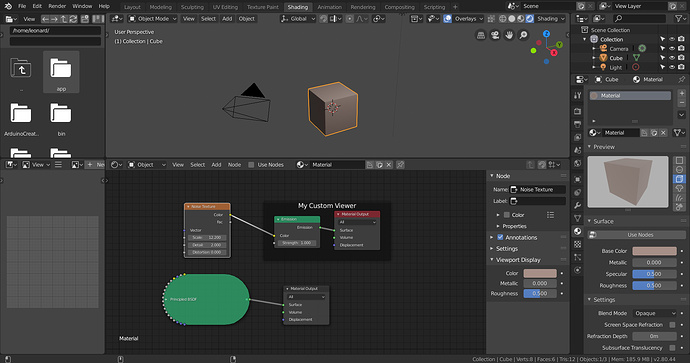Click the Blender logo menu icon
Image resolution: width=690 pixels, height=363 pixels.
click(x=8, y=6)
